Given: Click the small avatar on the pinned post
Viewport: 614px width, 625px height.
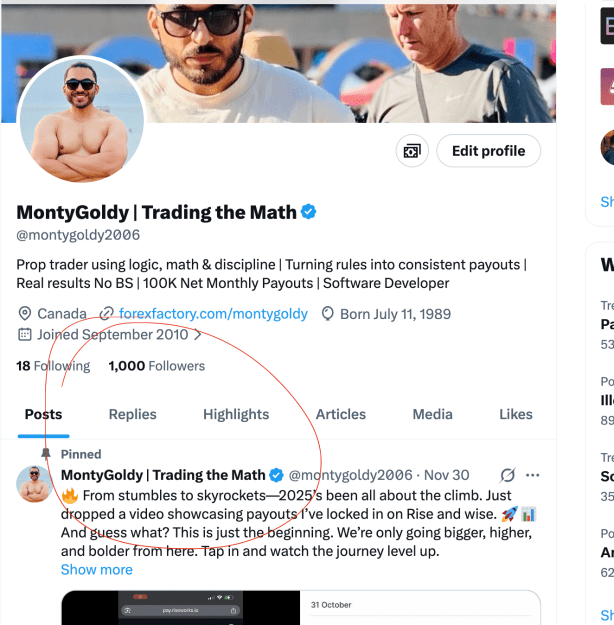Looking at the screenshot, I should pos(35,484).
